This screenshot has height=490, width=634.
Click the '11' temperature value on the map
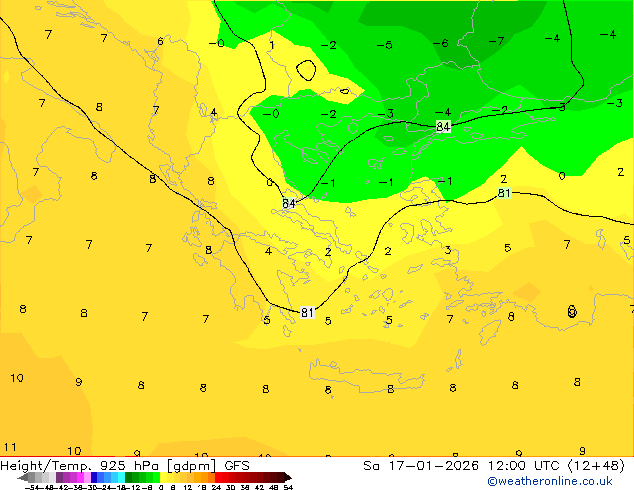10,447
